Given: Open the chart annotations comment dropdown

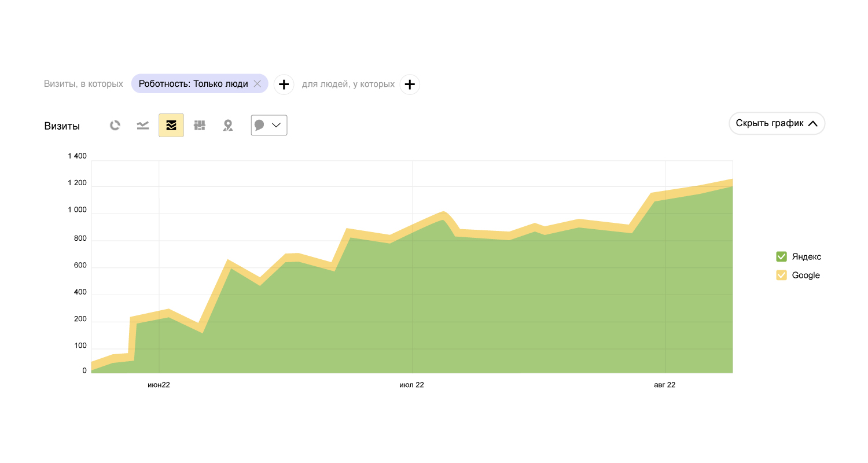Looking at the screenshot, I should pyautogui.click(x=269, y=126).
